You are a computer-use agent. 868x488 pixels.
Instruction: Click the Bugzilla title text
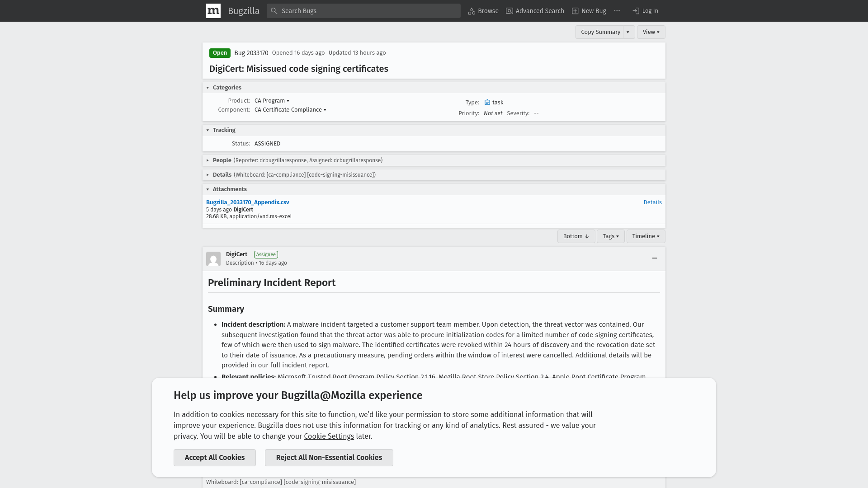[x=244, y=11]
